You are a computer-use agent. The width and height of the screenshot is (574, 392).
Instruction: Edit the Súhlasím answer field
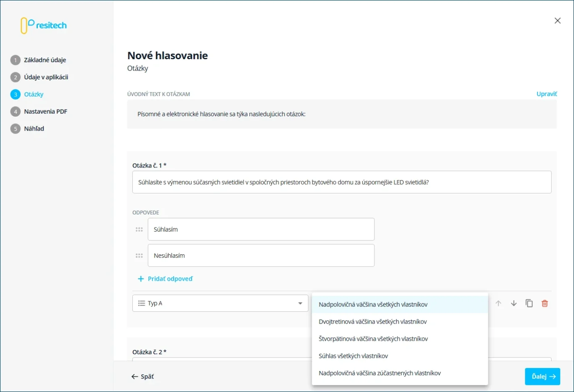pyautogui.click(x=261, y=230)
